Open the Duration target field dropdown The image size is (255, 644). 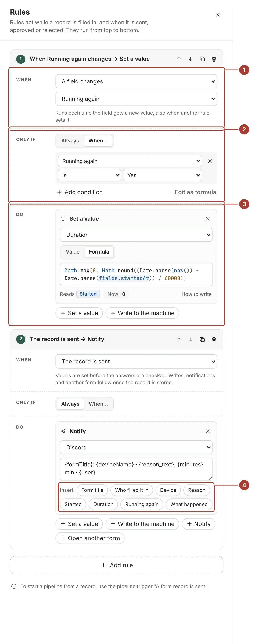136,235
